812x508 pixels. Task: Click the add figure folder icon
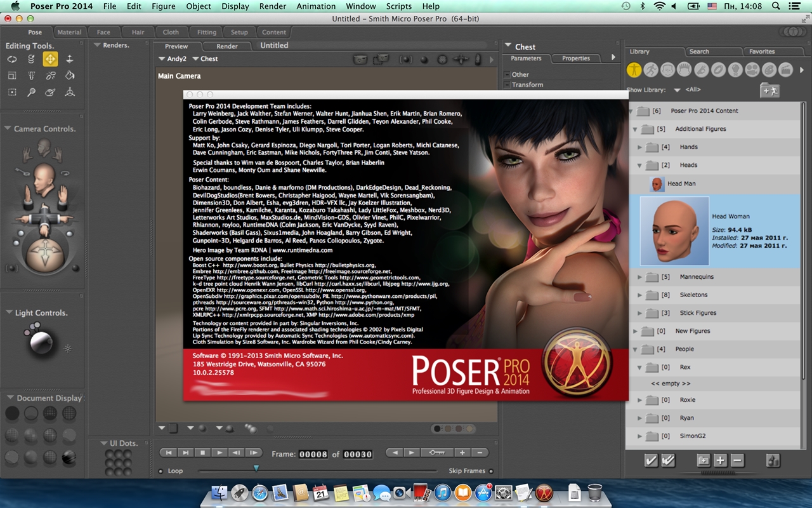point(769,90)
